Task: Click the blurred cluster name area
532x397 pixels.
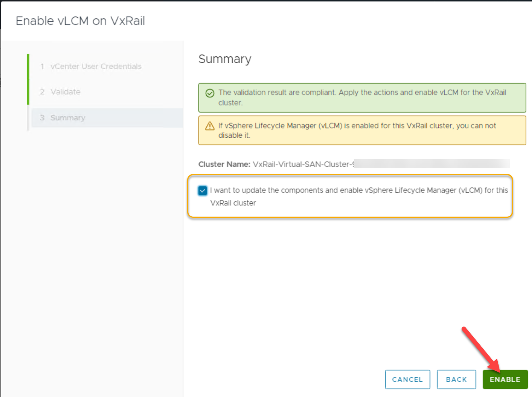Action: 431,164
